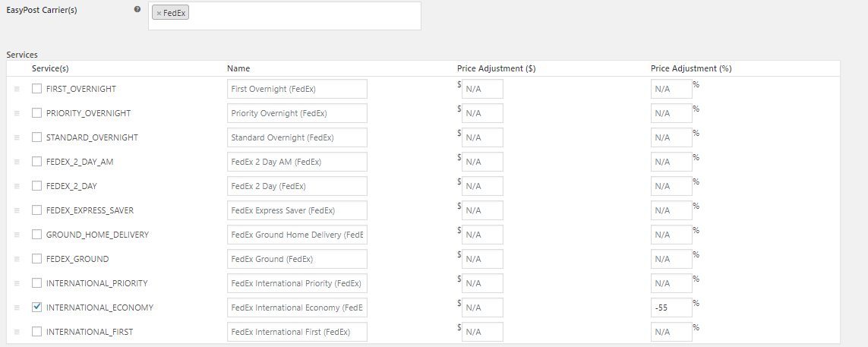This screenshot has width=868, height=347.
Task: Set dollar adjustment for GROUND_HOME_DELIVERY
Action: [x=483, y=235]
